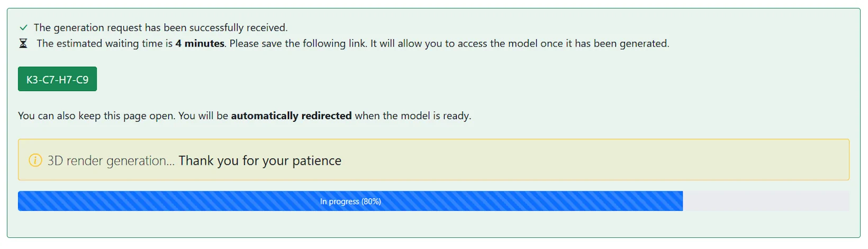Screen dimensions: 868x249
Task: Click empty area inside the yellow alert box
Action: pos(582,160)
